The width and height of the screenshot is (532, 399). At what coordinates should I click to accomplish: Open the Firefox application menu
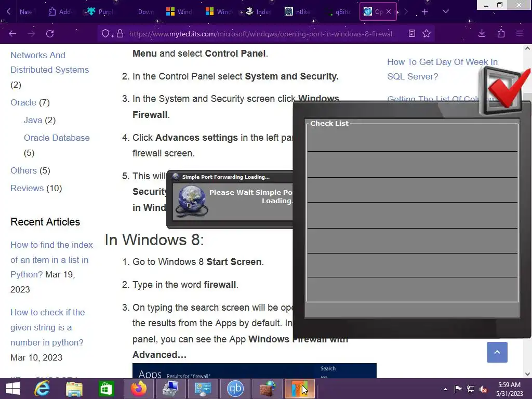(520, 33)
